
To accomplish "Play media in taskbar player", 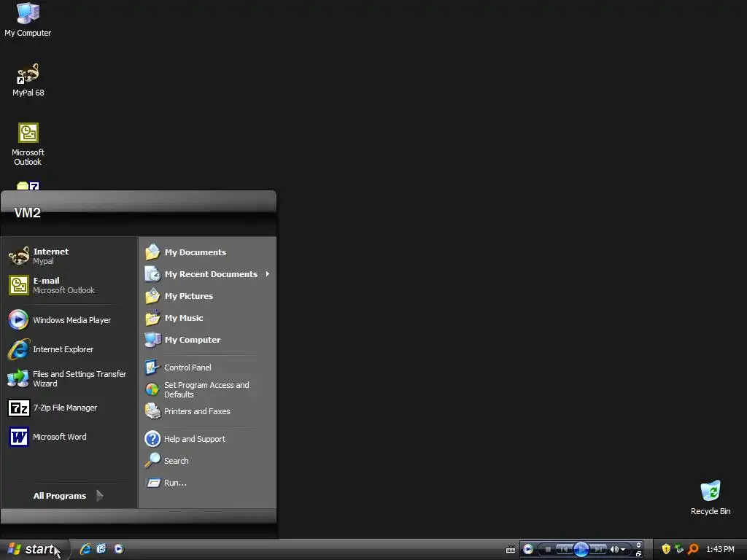I will (x=581, y=550).
